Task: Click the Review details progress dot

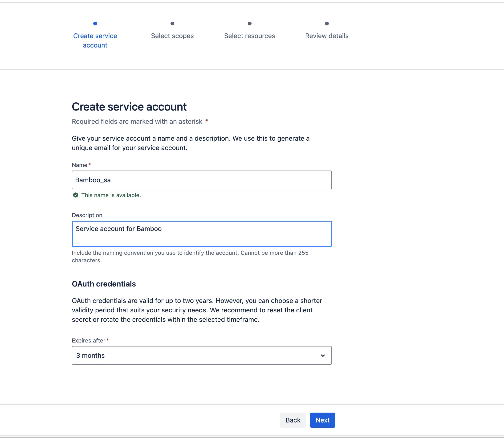Action: click(x=327, y=24)
